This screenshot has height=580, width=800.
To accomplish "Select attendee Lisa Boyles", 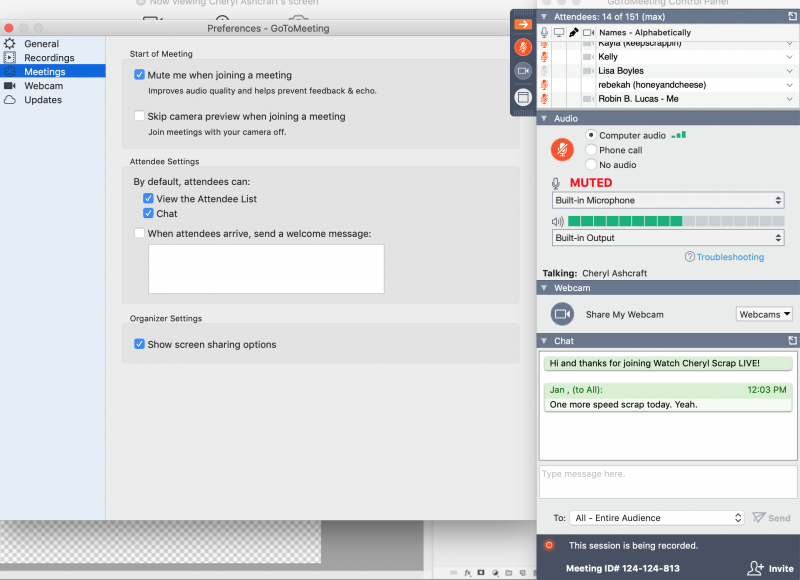I will 621,71.
